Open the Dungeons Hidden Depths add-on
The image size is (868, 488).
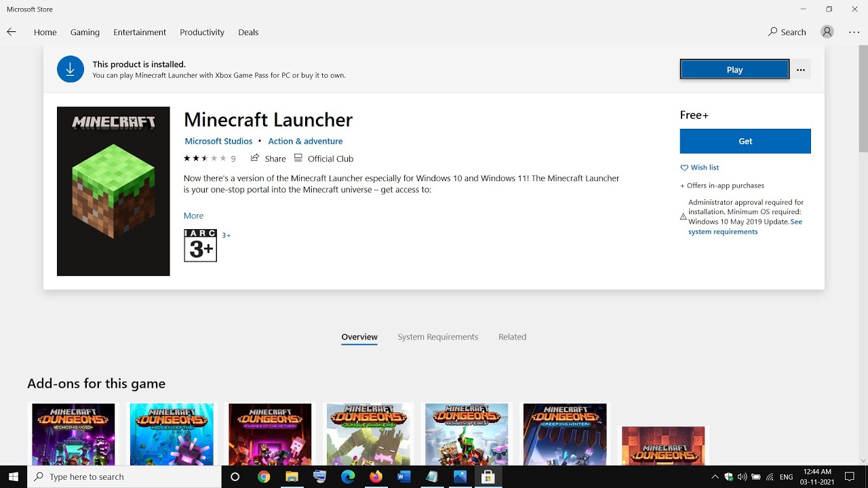tap(172, 434)
